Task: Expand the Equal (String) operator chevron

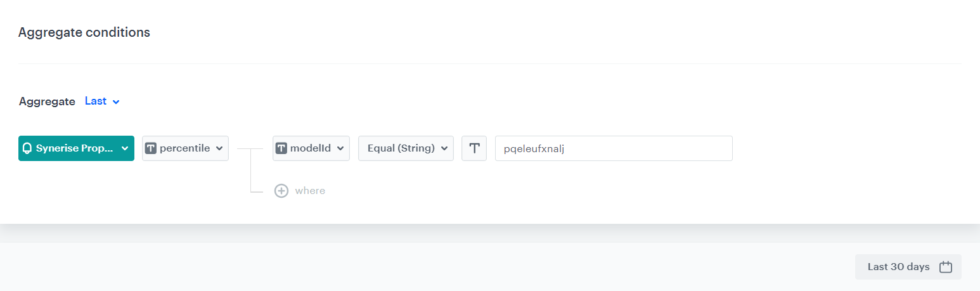Action: tap(444, 148)
